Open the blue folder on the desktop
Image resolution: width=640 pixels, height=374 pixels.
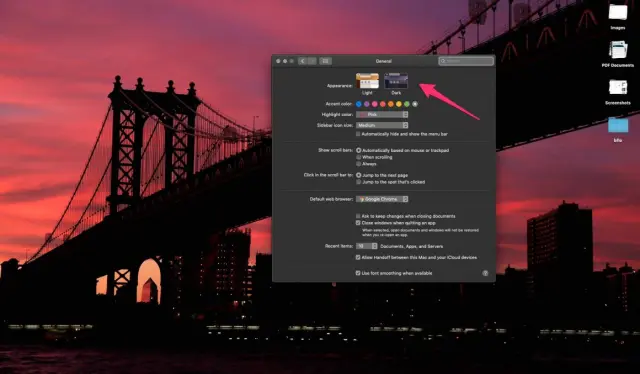(618, 125)
